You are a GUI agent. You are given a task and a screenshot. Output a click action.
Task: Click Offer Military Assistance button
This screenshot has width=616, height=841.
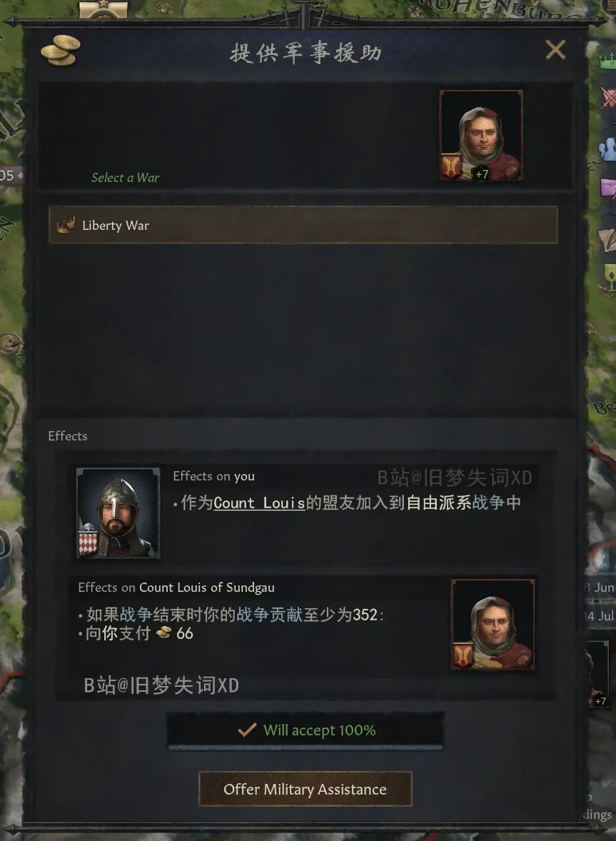click(x=305, y=789)
